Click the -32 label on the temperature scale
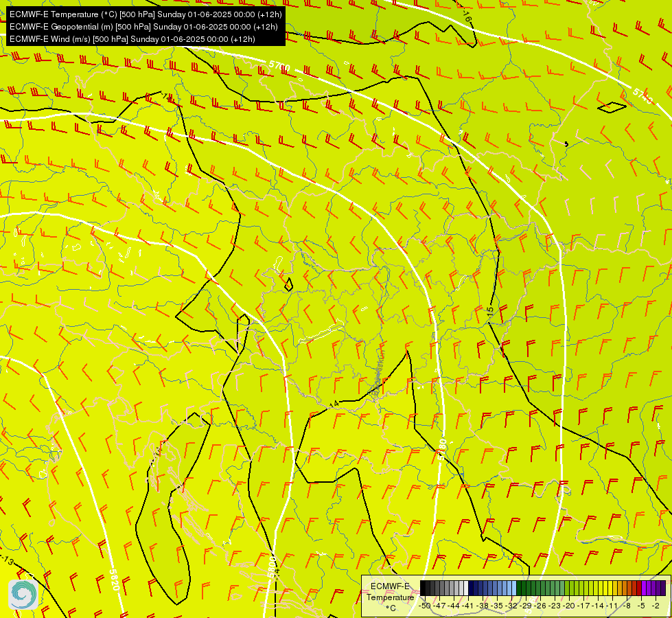 point(511,606)
